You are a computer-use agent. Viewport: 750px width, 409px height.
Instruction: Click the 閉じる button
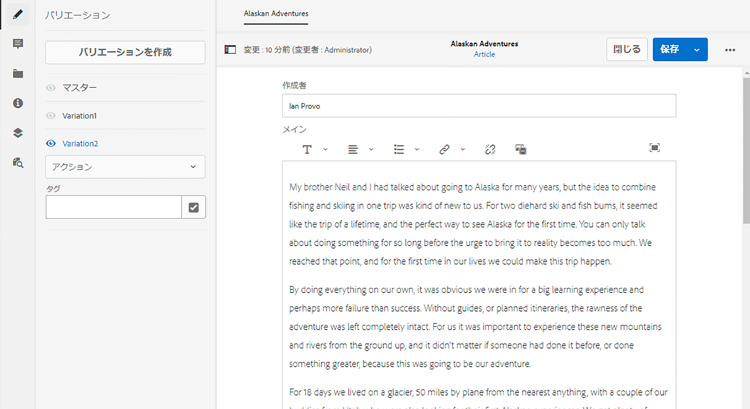(627, 49)
